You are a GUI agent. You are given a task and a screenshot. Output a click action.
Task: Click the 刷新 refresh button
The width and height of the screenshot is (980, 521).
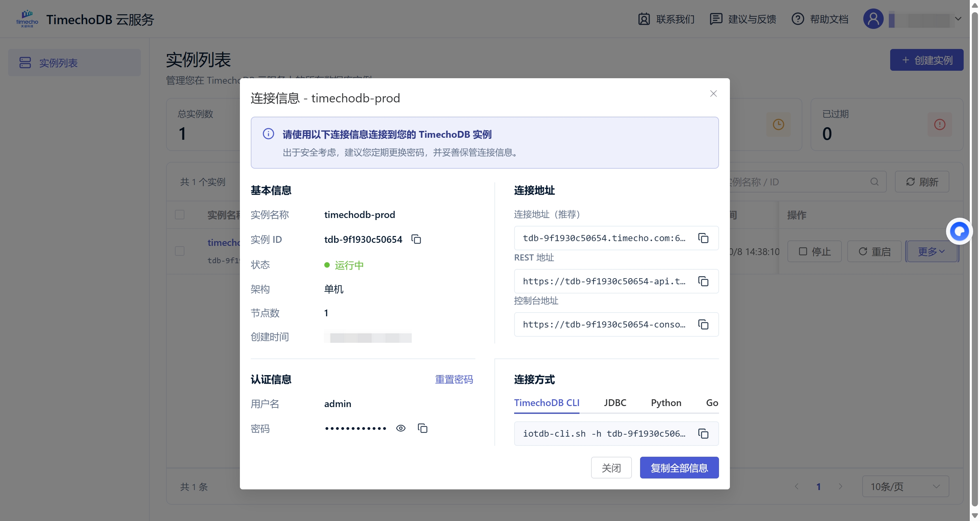pyautogui.click(x=921, y=182)
